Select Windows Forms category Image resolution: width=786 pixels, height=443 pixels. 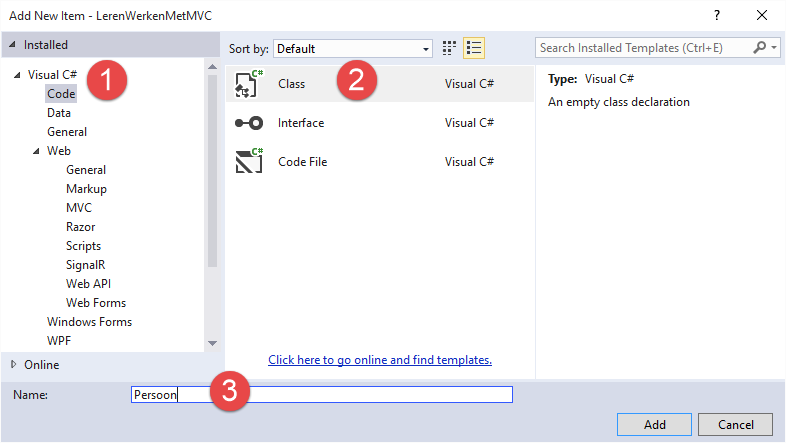(x=89, y=322)
